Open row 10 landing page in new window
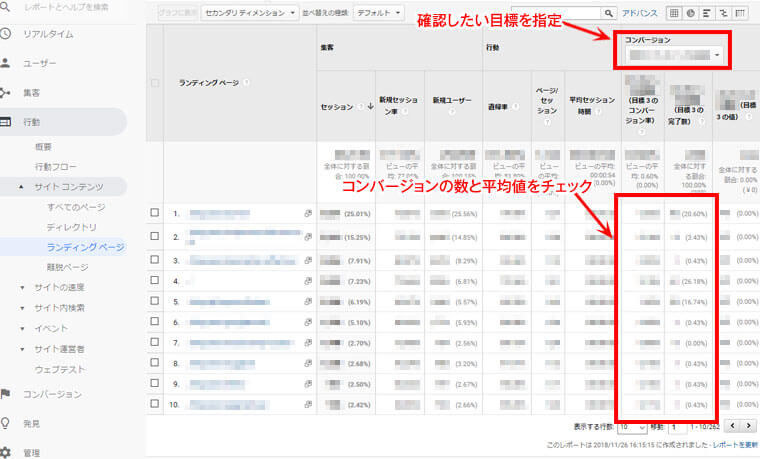The width and height of the screenshot is (760, 459). [x=308, y=404]
